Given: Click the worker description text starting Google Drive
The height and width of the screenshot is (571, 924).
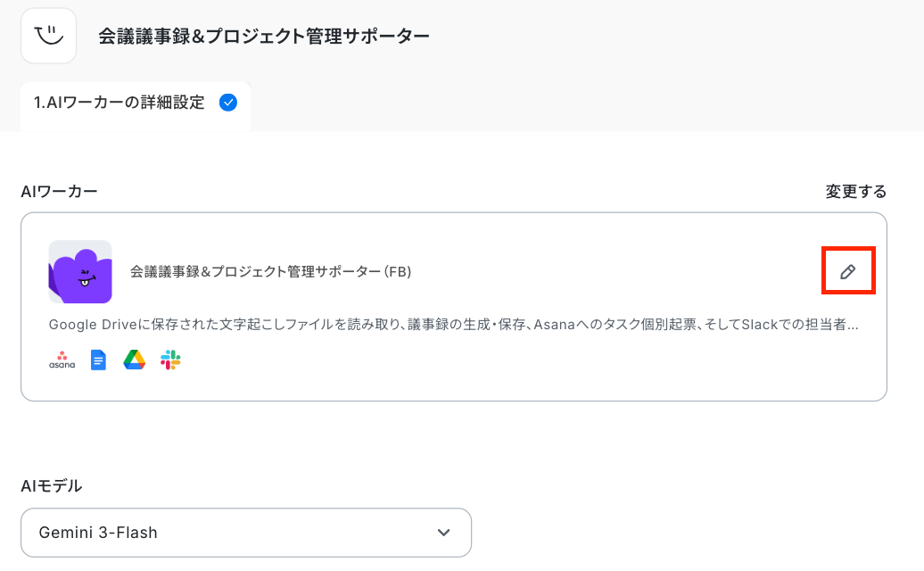Looking at the screenshot, I should click(454, 324).
